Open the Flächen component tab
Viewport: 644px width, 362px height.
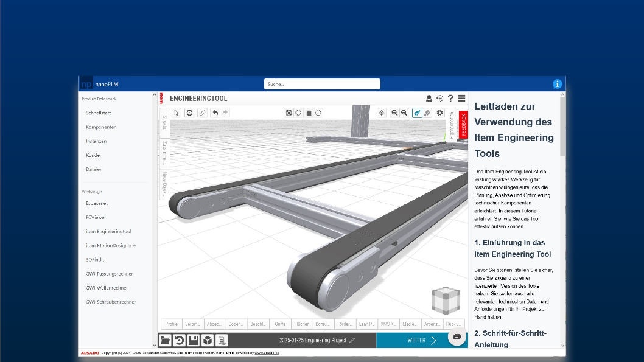pyautogui.click(x=302, y=324)
